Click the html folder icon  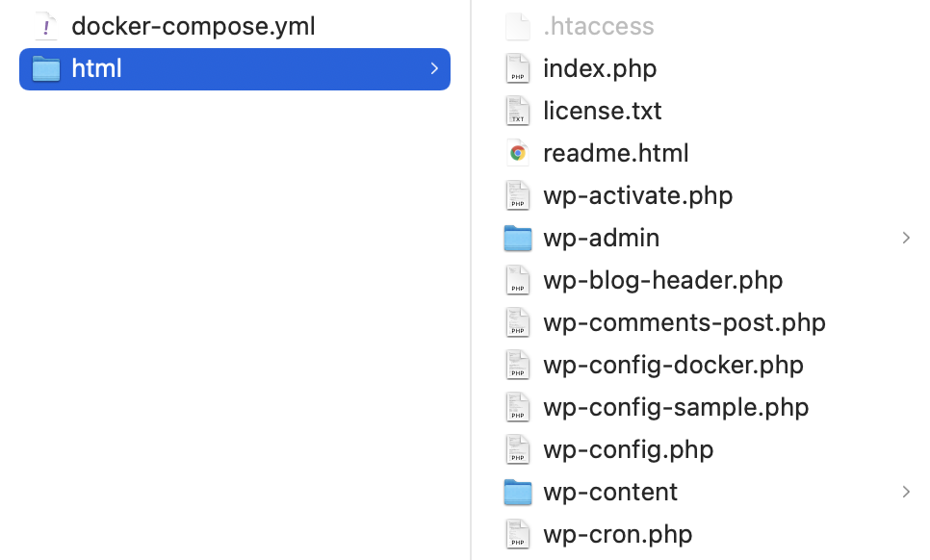tap(45, 68)
